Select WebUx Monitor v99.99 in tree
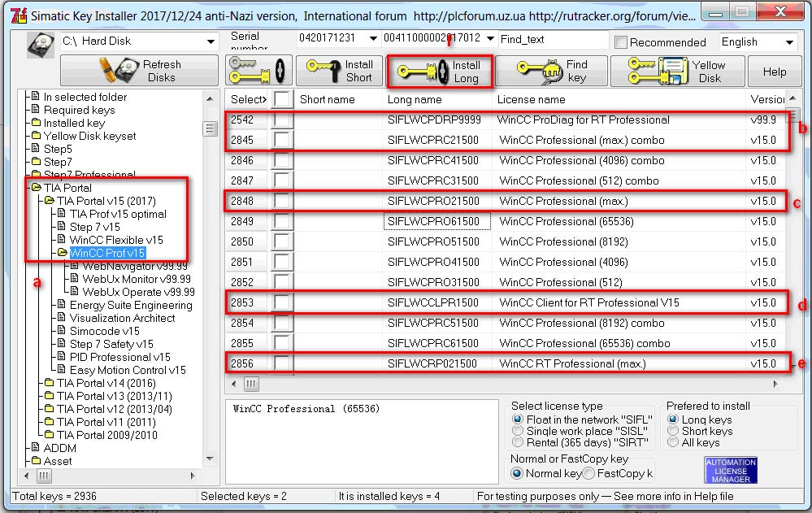The height and width of the screenshot is (513, 812). (137, 279)
